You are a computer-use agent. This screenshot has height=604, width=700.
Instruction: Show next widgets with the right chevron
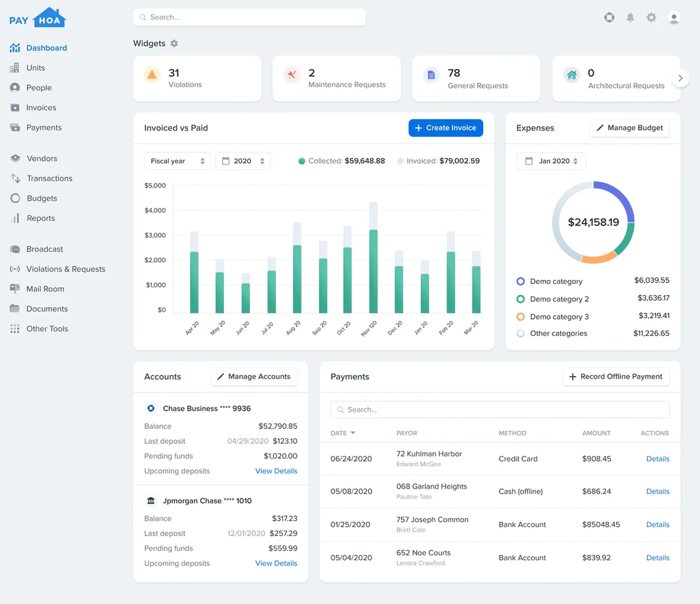(x=680, y=78)
